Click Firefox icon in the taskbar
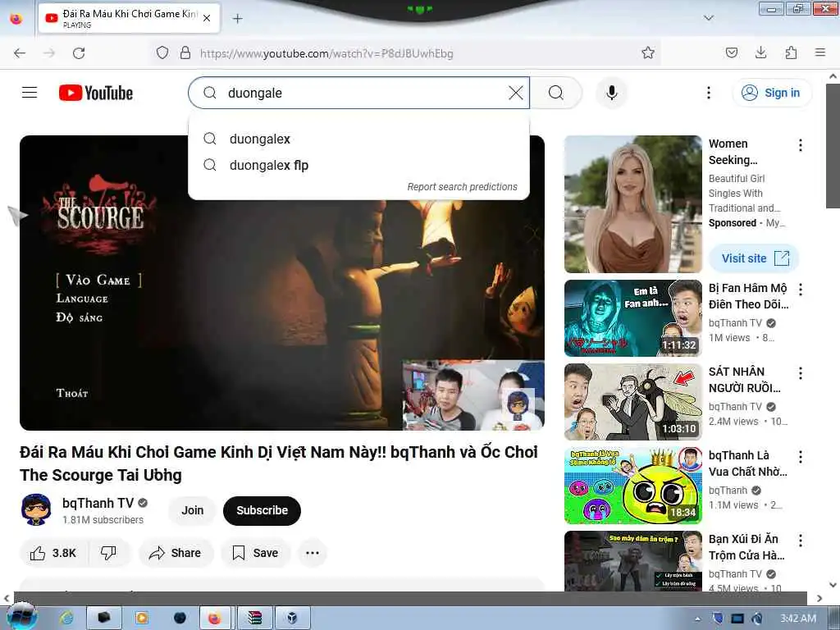 215,619
